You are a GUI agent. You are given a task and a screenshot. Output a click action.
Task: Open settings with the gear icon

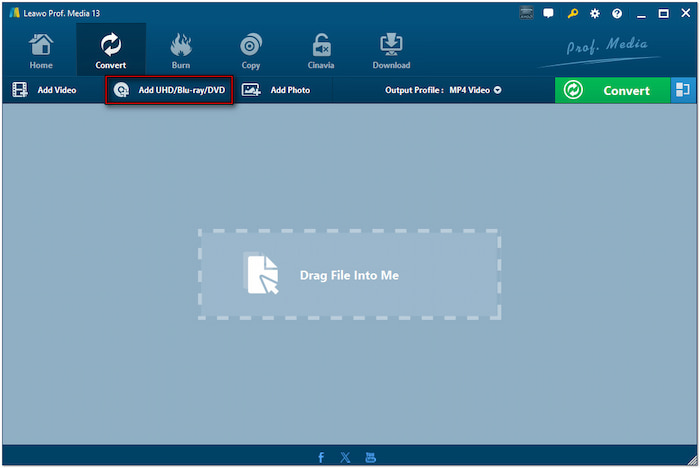point(595,13)
